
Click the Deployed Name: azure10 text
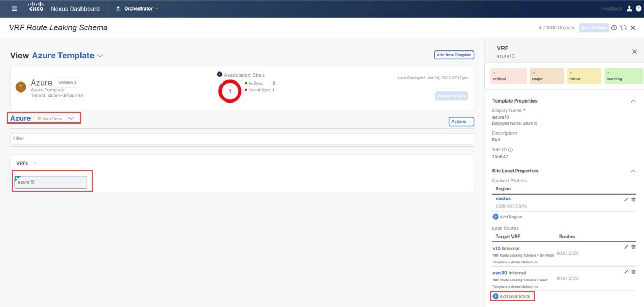coord(515,123)
